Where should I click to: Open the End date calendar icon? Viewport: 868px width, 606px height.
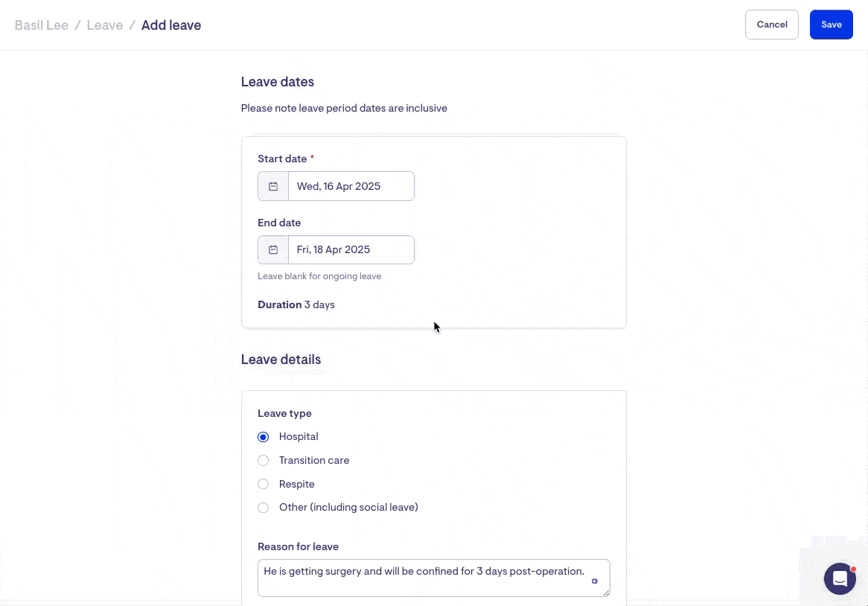[x=273, y=250]
